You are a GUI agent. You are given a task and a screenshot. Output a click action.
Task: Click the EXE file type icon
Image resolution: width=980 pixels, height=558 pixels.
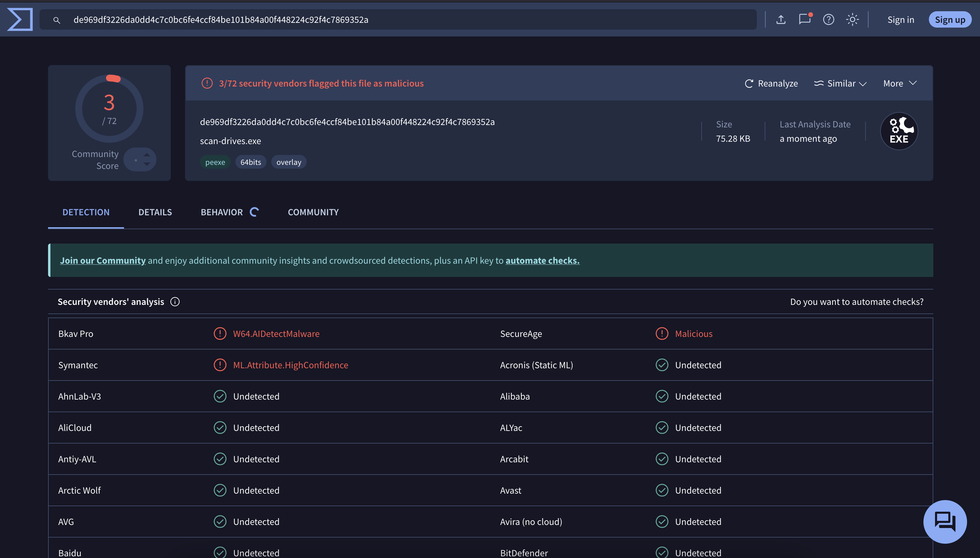click(899, 131)
